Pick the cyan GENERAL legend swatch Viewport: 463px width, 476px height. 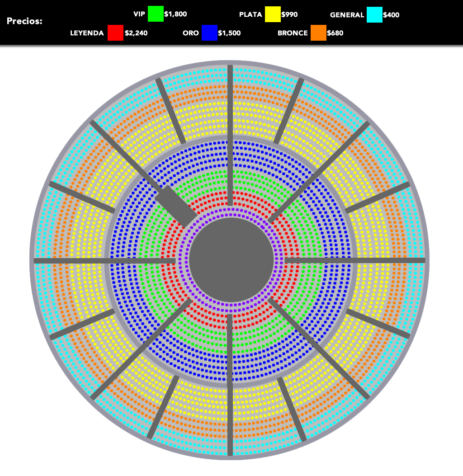pyautogui.click(x=374, y=14)
